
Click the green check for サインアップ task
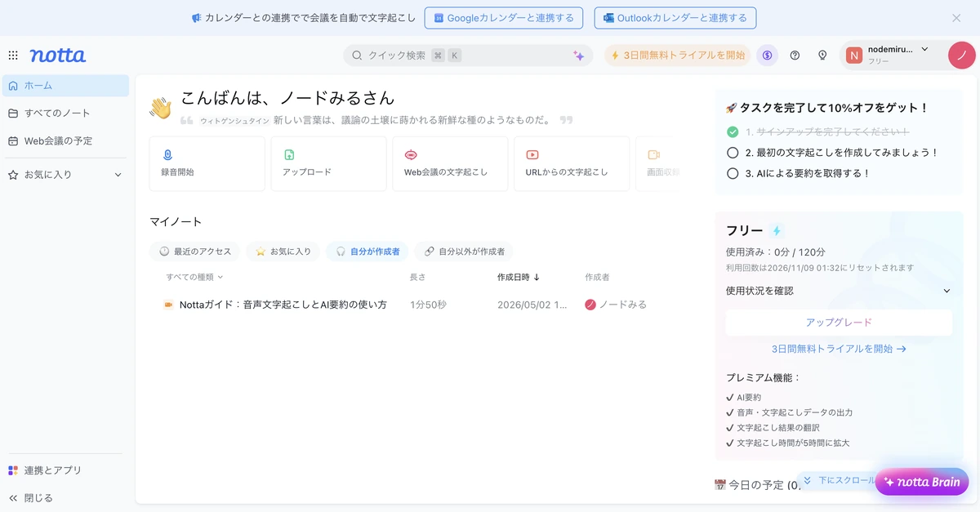(x=733, y=131)
